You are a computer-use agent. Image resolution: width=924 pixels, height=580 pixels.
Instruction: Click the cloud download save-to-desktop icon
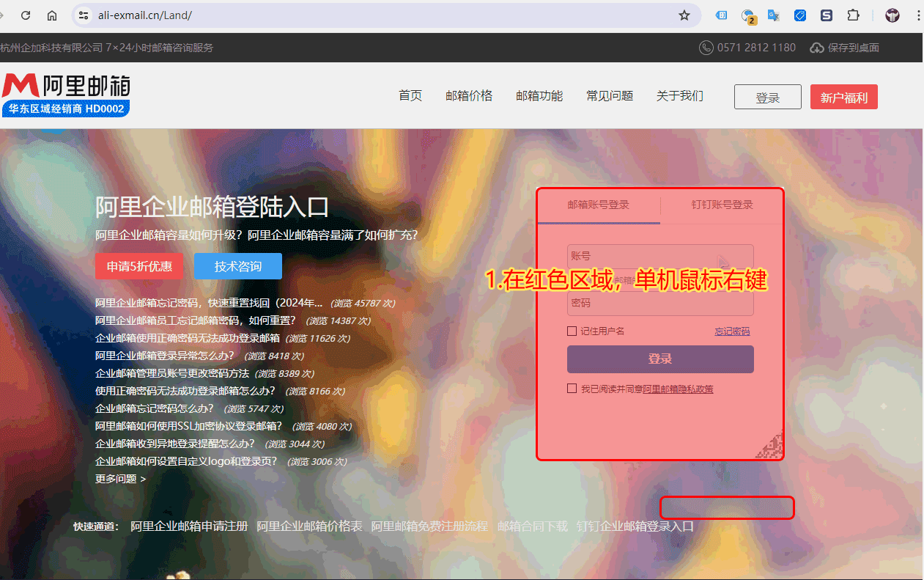coord(817,48)
